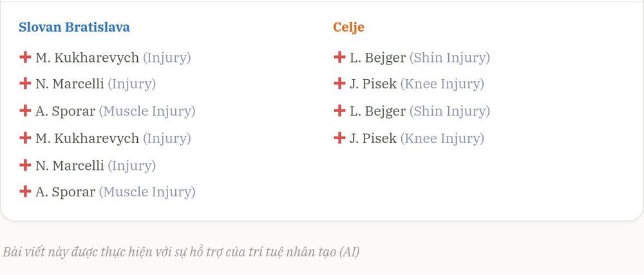
Task: Select the first L. Bejger player name
Action: [377, 58]
